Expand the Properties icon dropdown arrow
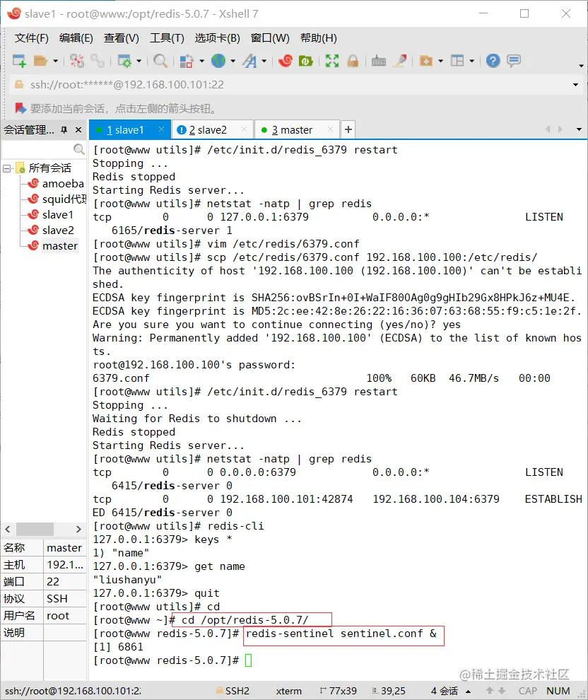 coord(139,61)
